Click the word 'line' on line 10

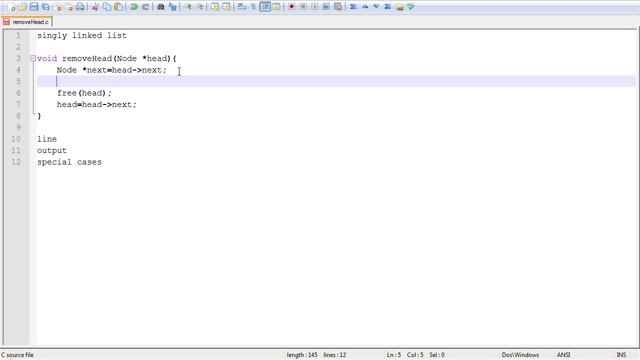47,139
